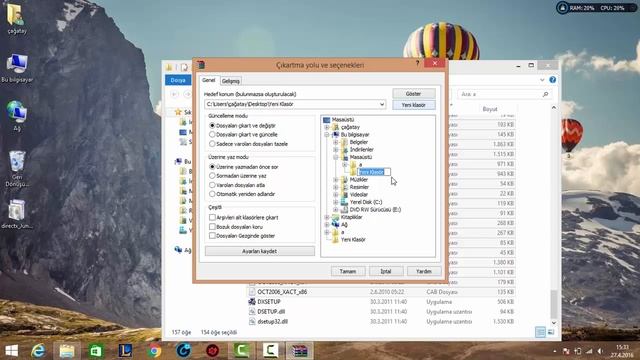Open the Dosya menu in Explorer

point(178,80)
